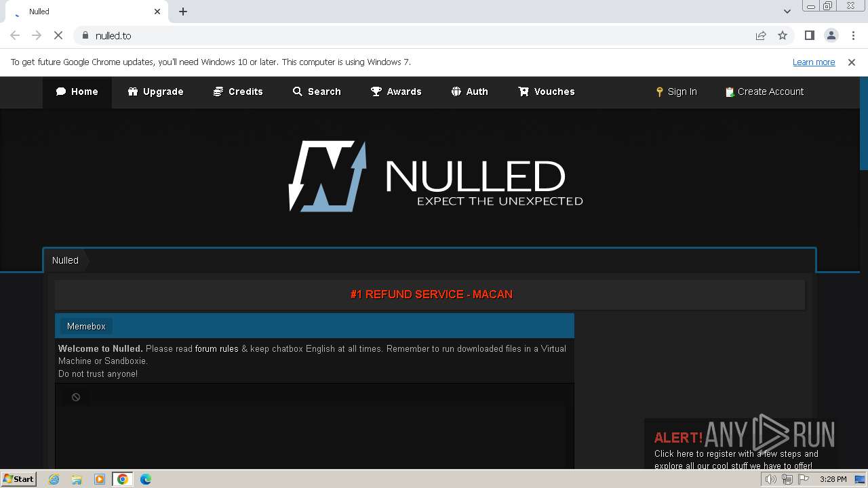Open the #1 Refund Service - MACAN banner

[x=431, y=294]
